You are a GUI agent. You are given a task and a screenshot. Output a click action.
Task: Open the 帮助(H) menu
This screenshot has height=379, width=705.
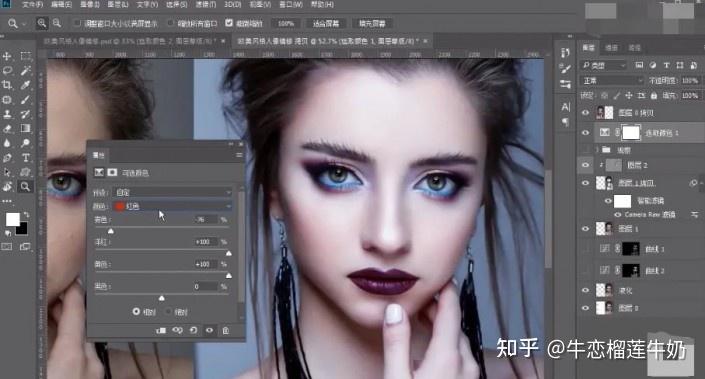point(322,4)
